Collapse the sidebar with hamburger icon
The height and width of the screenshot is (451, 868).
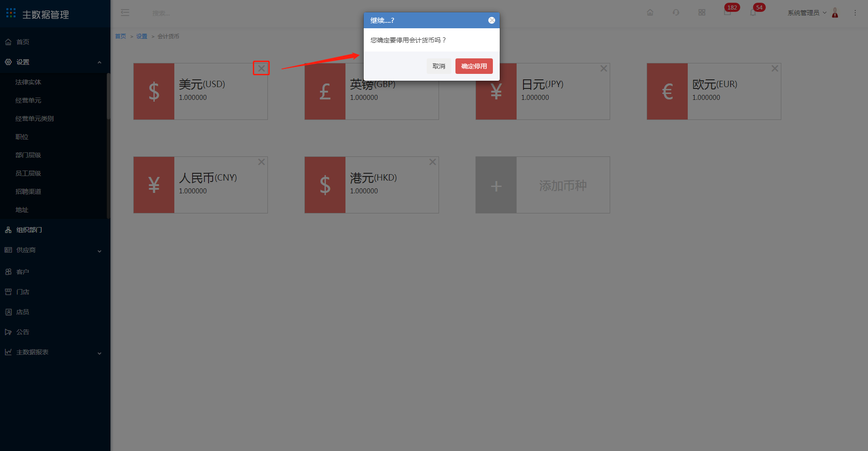(125, 13)
